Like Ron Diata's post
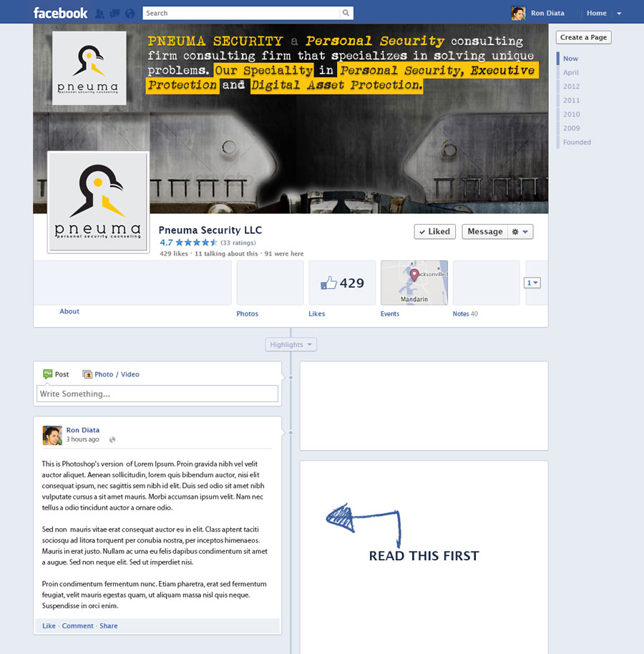 49,625
